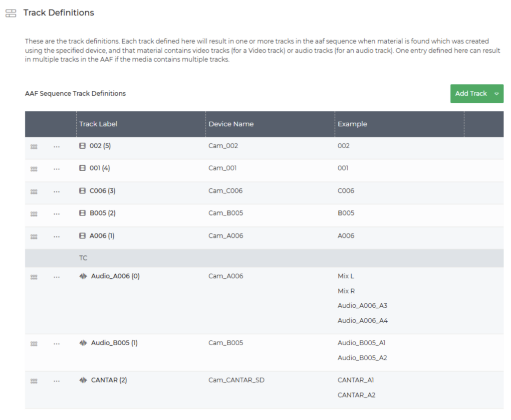Click the CANTAR_A1 example entry
This screenshot has width=511, height=420.
[356, 380]
